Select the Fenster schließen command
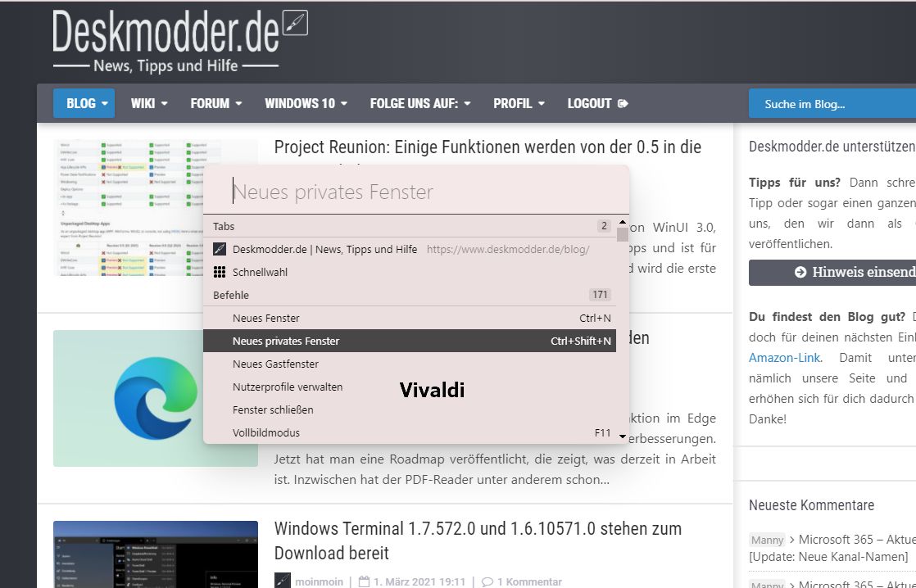Viewport: 916px width, 588px height. click(410, 409)
